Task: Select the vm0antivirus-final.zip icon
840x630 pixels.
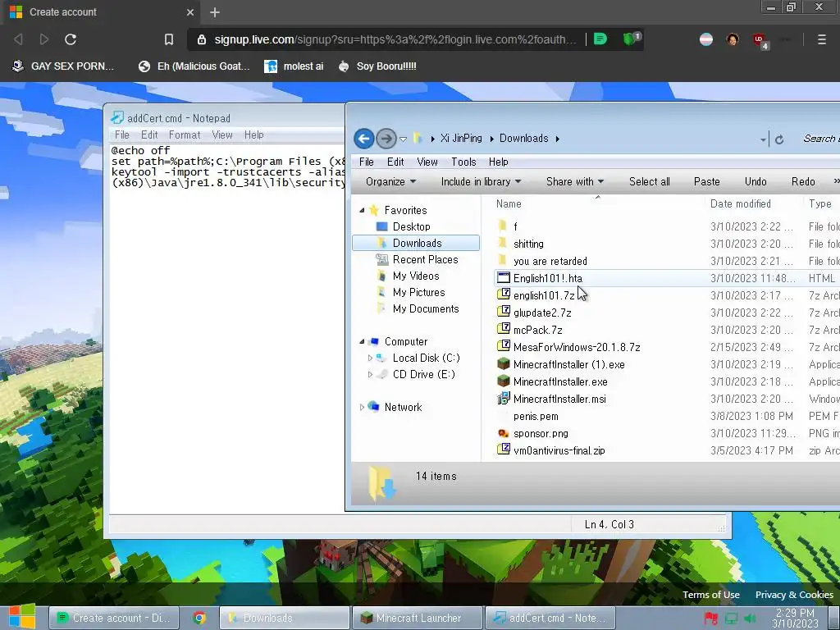Action: (503, 450)
